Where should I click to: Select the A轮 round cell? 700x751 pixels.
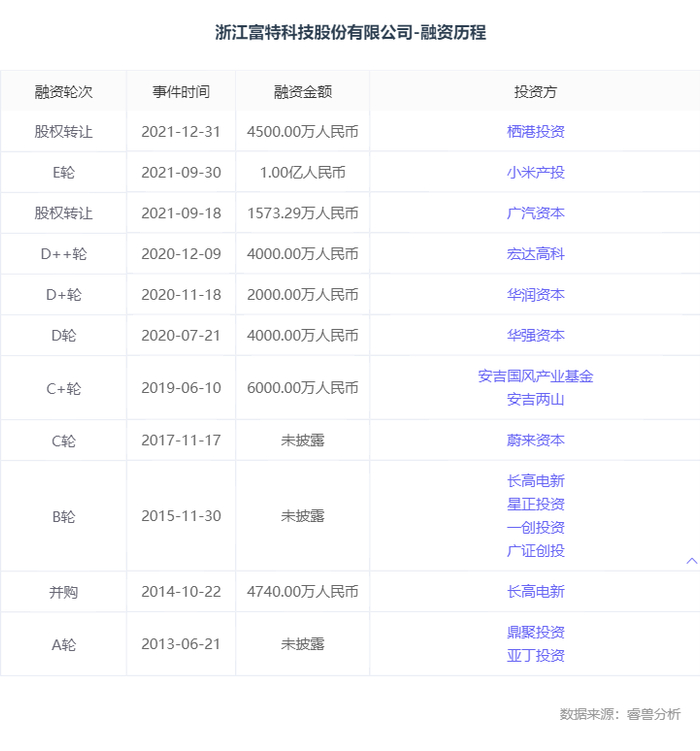coord(63,644)
